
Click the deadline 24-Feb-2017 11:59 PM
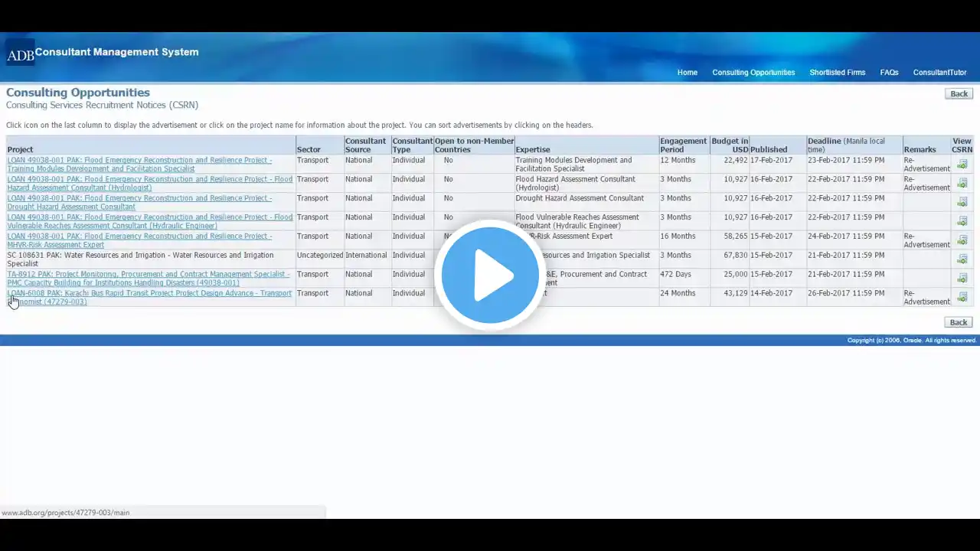tap(846, 236)
